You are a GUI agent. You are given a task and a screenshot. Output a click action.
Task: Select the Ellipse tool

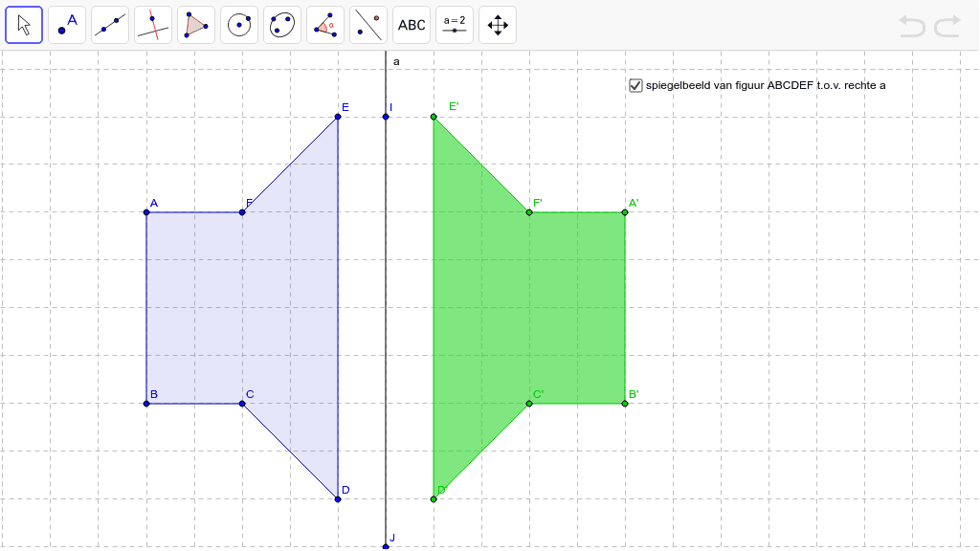pos(282,25)
